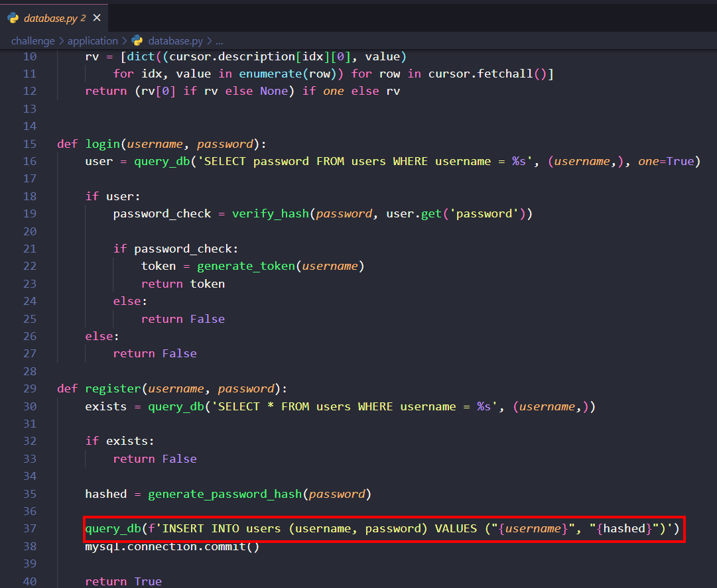Click the Python file icon in the breadcrumb
717x588 pixels.
[x=137, y=41]
